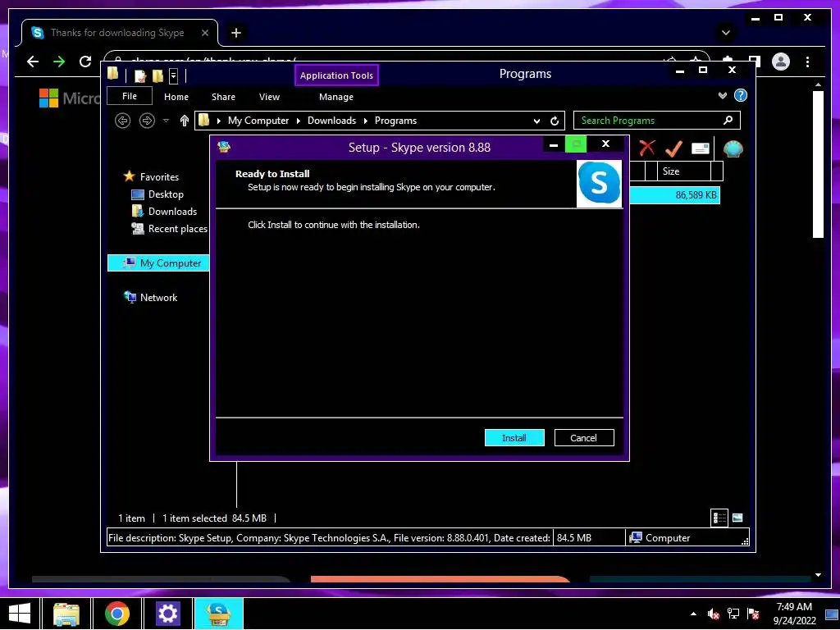Open Chrome profile avatar icon
The height and width of the screenshot is (630, 840).
point(781,62)
